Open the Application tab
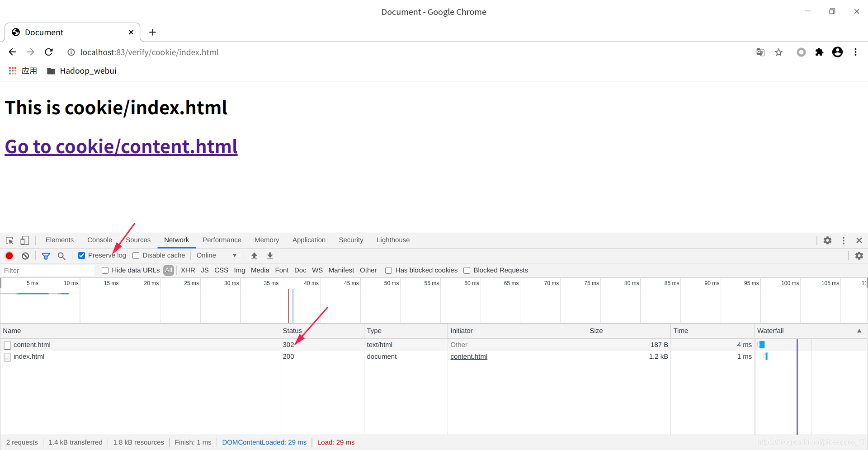This screenshot has width=868, height=450. point(309,240)
